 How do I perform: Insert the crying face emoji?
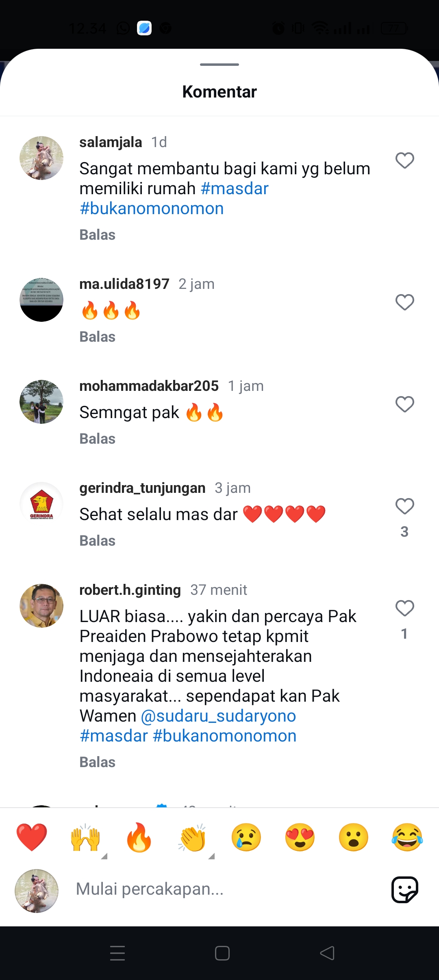(246, 837)
